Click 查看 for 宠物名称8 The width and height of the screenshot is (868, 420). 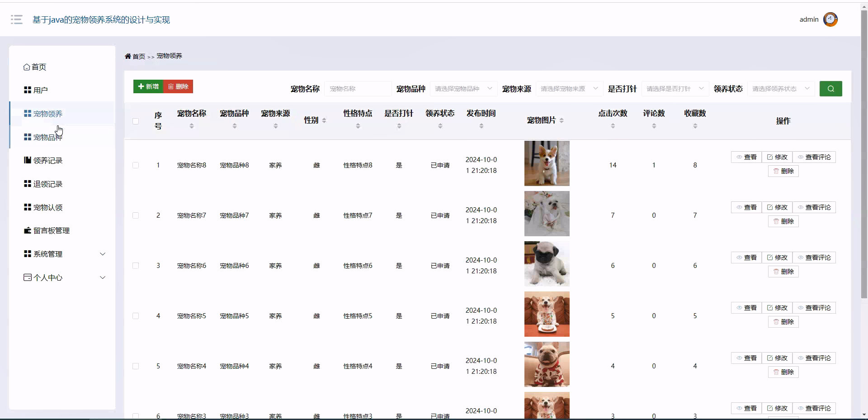(746, 157)
